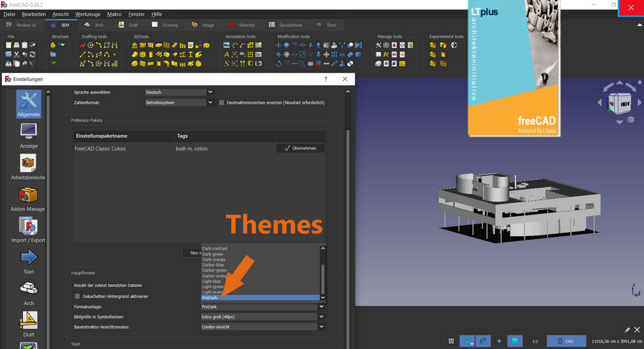The height and width of the screenshot is (349, 644).
Task: Open the Arbeitsbereiche preferences category
Action: (28, 167)
